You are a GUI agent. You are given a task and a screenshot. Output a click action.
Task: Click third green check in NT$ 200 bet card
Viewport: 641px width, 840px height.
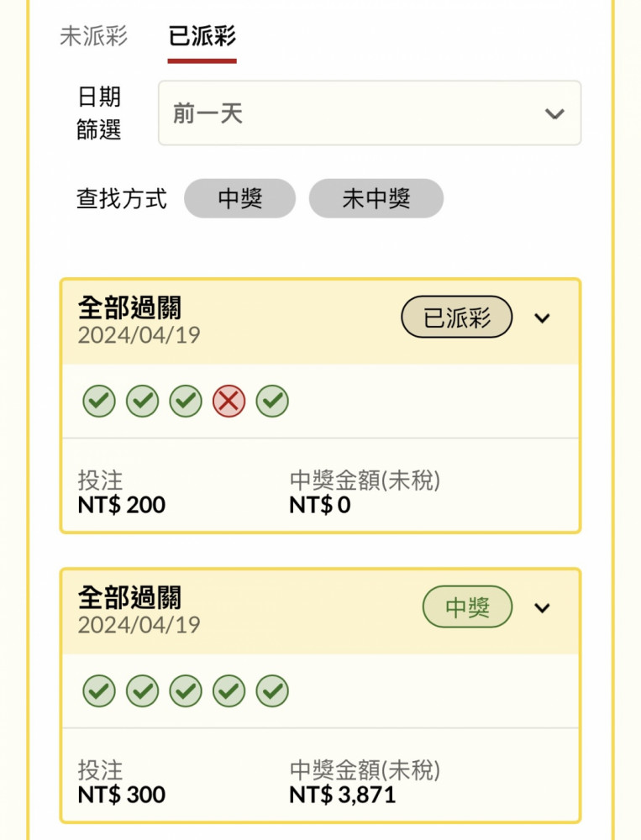186,402
